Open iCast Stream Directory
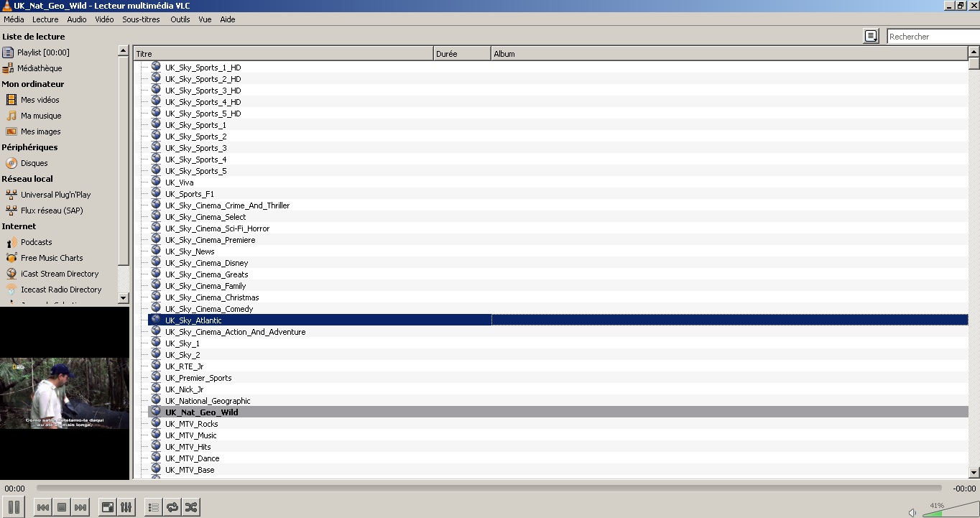Image resolution: width=980 pixels, height=518 pixels. pyautogui.click(x=60, y=274)
